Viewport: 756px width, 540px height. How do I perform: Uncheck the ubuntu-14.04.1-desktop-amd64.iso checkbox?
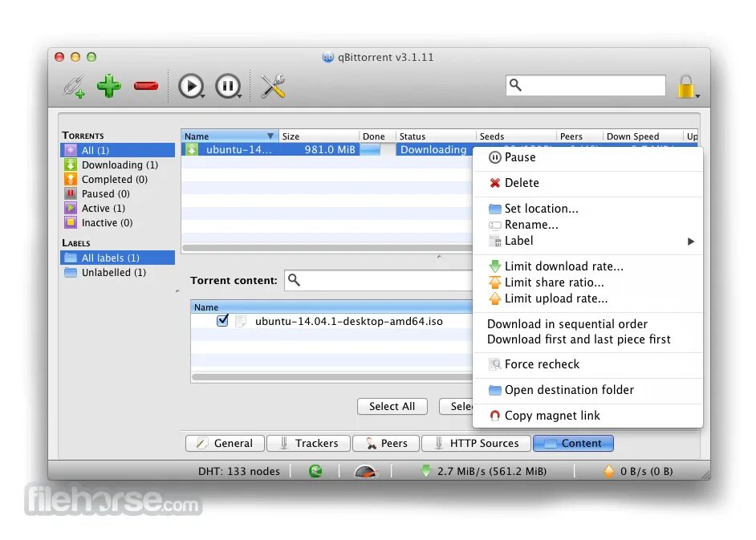(222, 320)
